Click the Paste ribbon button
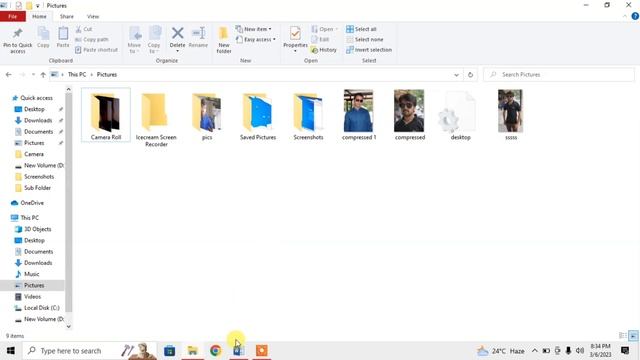The width and height of the screenshot is (640, 360). [x=63, y=38]
